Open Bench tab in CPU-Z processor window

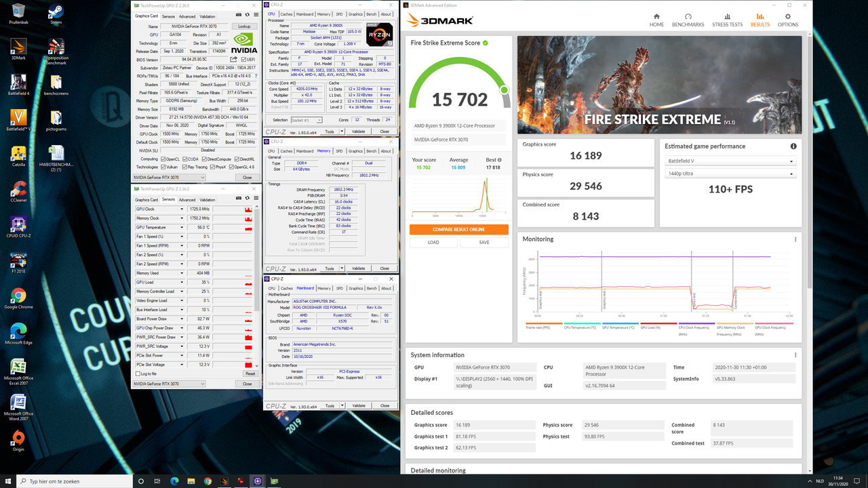pyautogui.click(x=372, y=14)
